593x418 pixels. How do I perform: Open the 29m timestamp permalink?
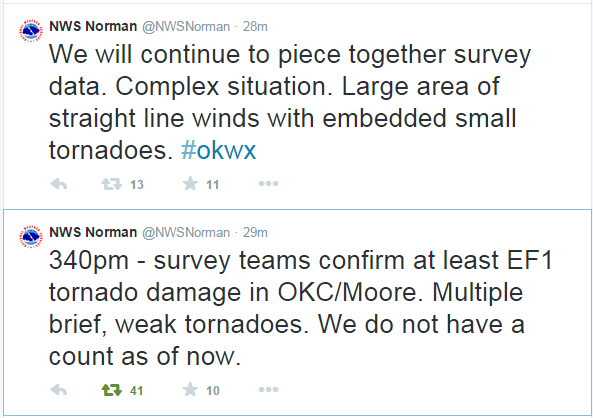click(x=255, y=232)
